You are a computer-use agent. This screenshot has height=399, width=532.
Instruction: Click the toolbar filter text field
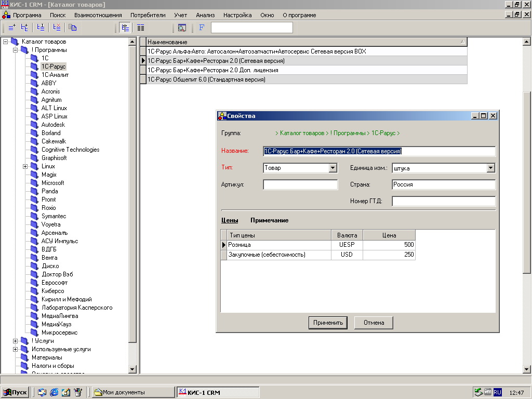click(252, 28)
